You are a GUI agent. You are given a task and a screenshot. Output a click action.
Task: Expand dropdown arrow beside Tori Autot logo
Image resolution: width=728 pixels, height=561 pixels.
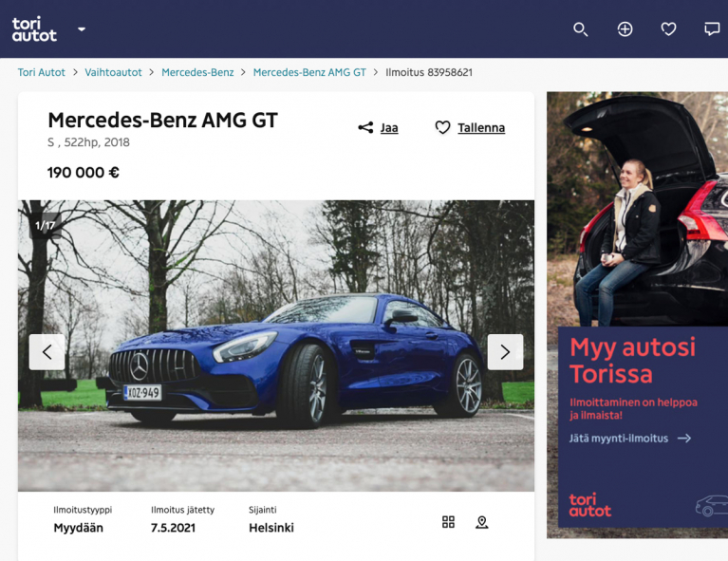coord(82,29)
